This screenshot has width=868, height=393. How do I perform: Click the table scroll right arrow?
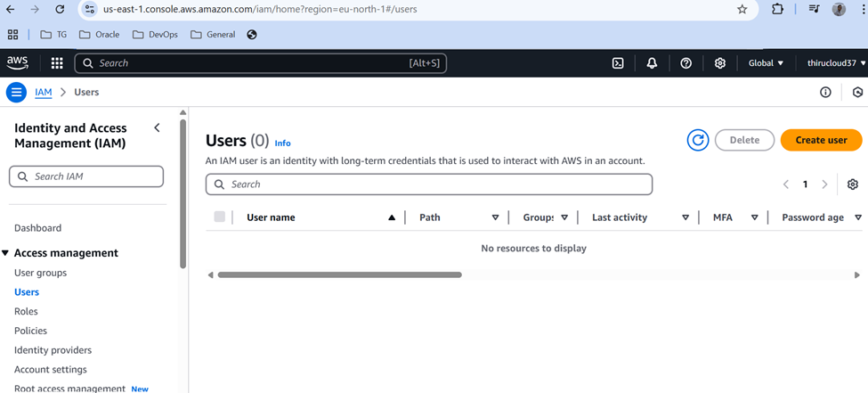click(857, 275)
